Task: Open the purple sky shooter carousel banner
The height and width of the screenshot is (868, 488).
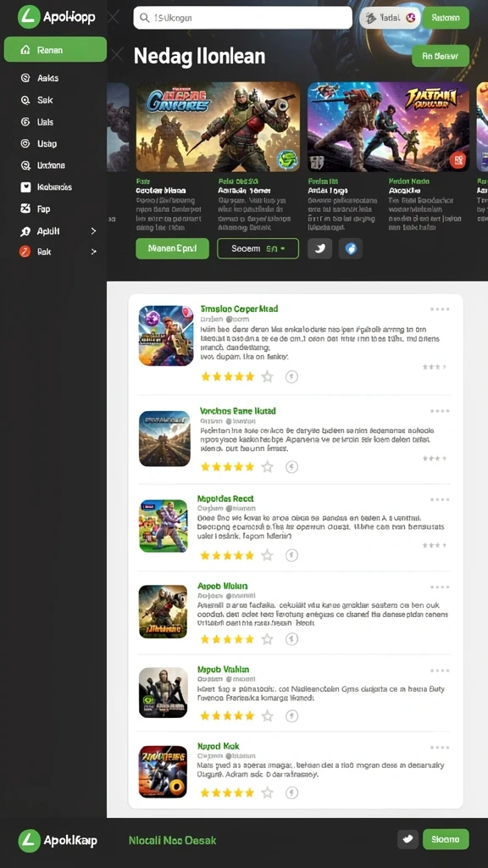Action: [x=388, y=127]
